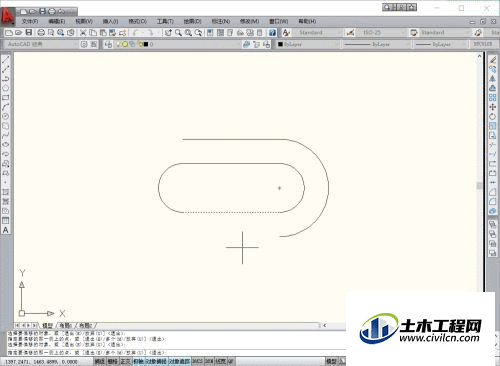Toggle DUCS button in status bar
Screen dimensions: 500x366
coord(197,361)
